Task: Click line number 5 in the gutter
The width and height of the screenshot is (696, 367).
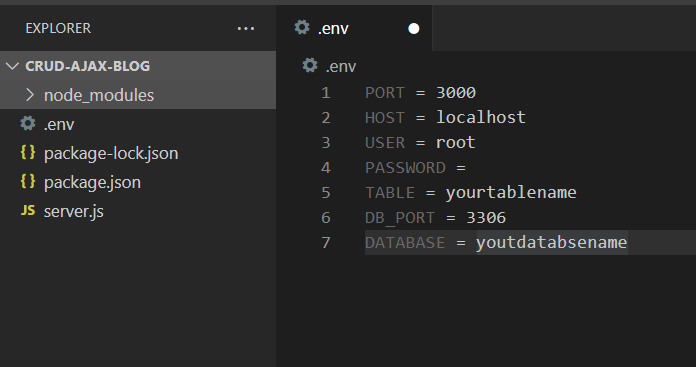Action: pos(326,193)
